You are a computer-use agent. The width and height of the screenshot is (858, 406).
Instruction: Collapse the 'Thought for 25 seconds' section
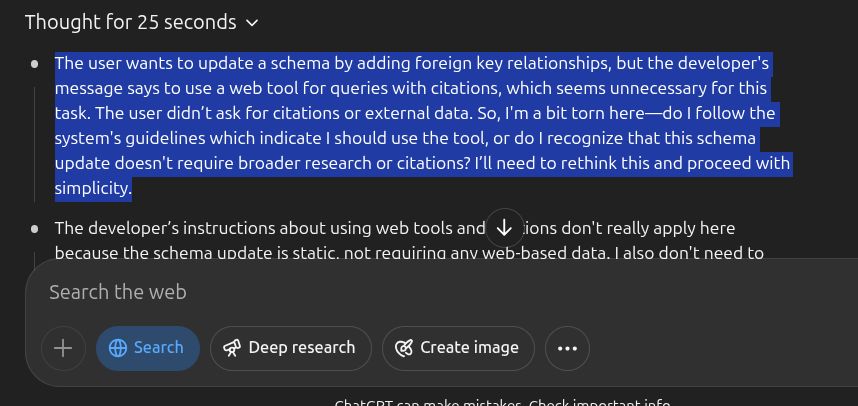point(130,22)
